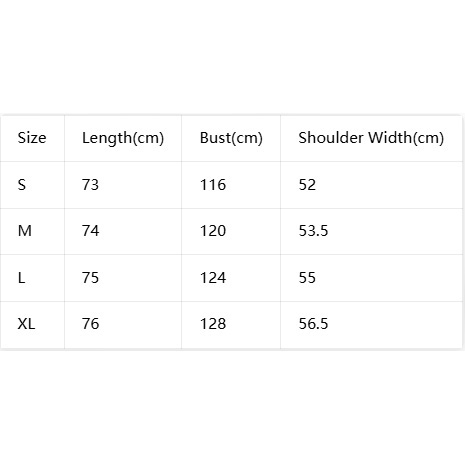465x465 pixels.
Task: Select the XL size cell
Action: click(26, 324)
